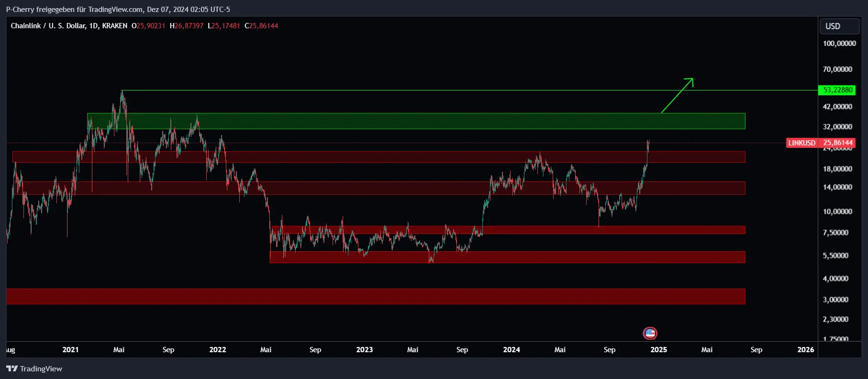The width and height of the screenshot is (868, 379).
Task: Click the 14,00000 price axis label
Action: pos(837,187)
